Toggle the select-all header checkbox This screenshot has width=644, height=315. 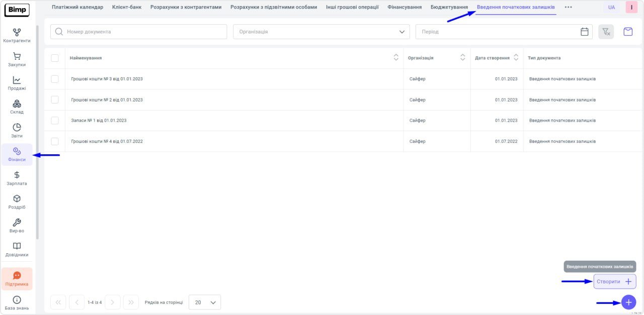pyautogui.click(x=55, y=58)
